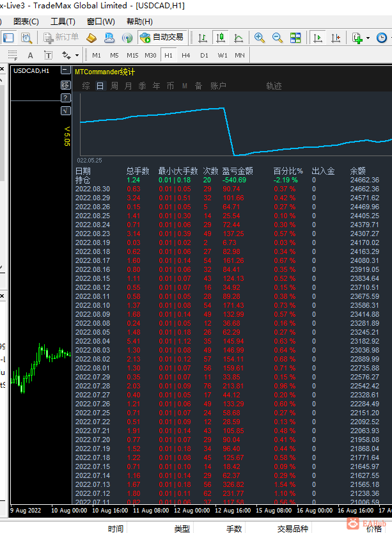Open the 轨迹 track tab
The height and width of the screenshot is (533, 392).
(x=274, y=86)
